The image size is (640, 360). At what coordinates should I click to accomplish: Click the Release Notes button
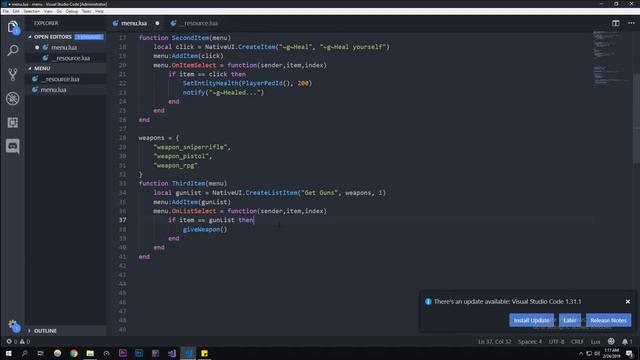608,320
